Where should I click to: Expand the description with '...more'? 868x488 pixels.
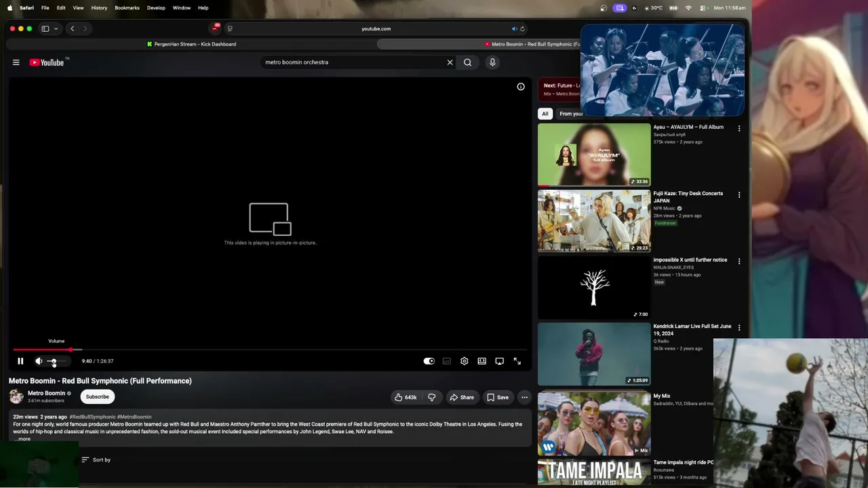pyautogui.click(x=23, y=439)
